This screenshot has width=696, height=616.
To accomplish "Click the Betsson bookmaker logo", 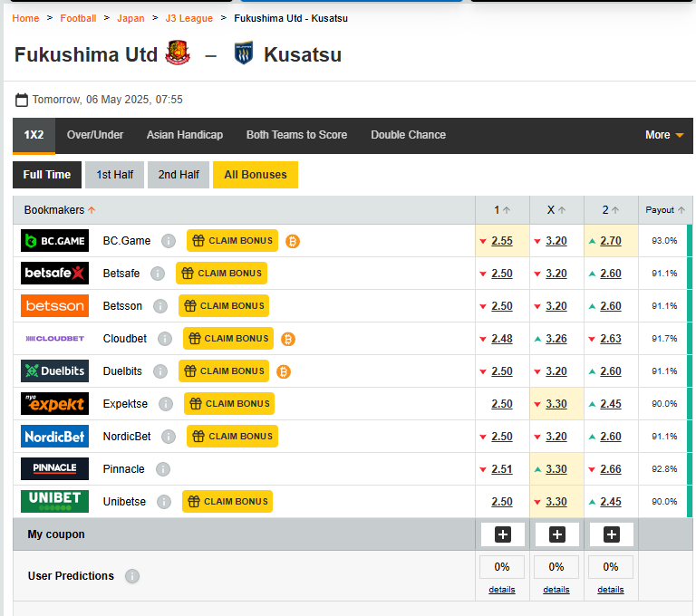I will (x=54, y=306).
